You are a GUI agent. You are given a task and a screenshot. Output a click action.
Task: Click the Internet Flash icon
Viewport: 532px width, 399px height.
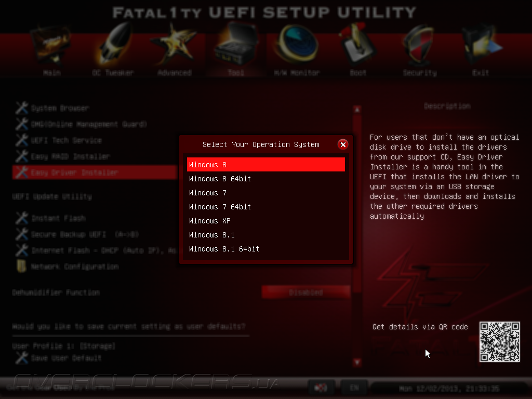click(22, 250)
